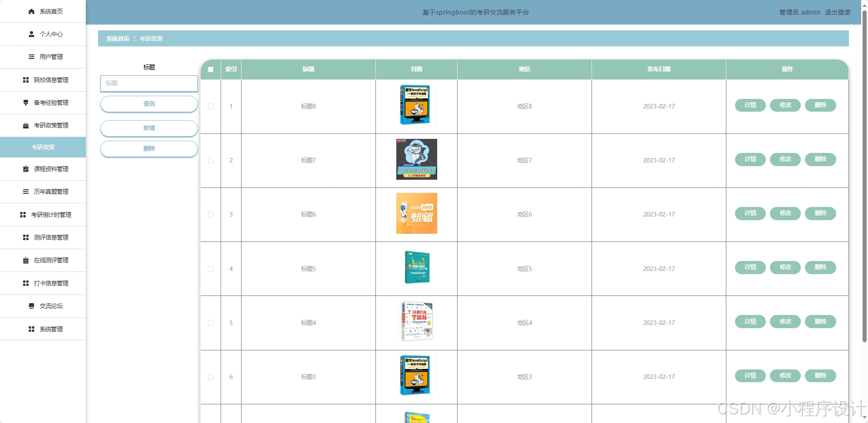868x423 pixels.
Task: Open 详情 for row 标题8
Action: coord(750,105)
